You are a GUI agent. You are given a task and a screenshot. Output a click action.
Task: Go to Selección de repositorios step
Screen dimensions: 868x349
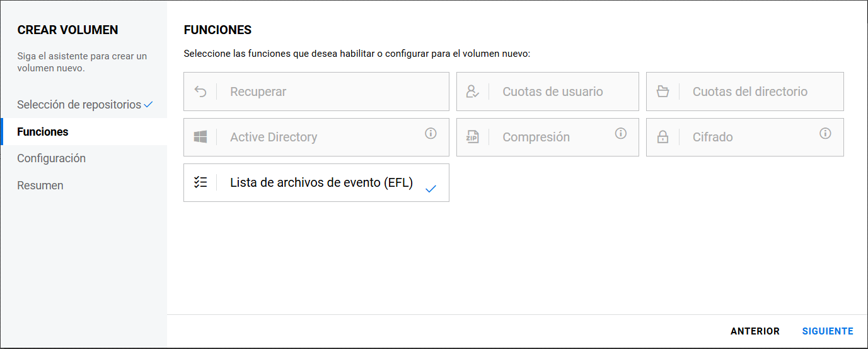[x=79, y=105]
